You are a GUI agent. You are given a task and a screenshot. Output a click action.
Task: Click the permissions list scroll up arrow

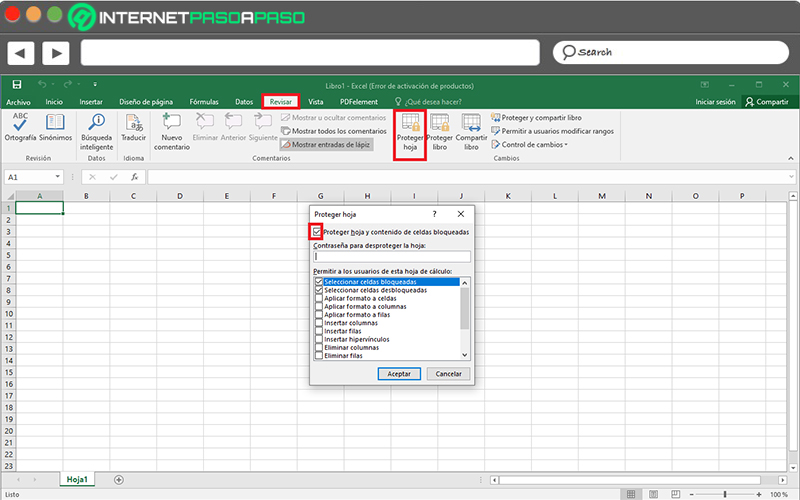[x=464, y=283]
